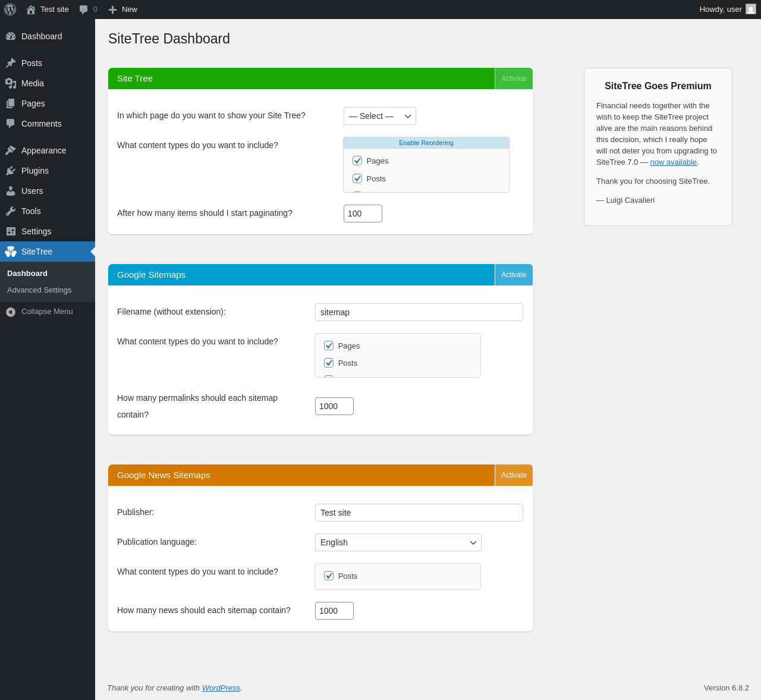Toggle the Posts checkbox under Google News Sitemaps

tap(329, 576)
